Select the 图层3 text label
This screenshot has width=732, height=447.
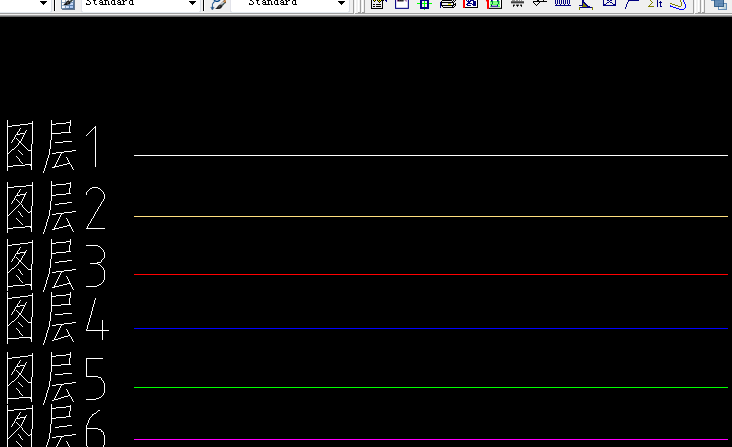coord(56,265)
